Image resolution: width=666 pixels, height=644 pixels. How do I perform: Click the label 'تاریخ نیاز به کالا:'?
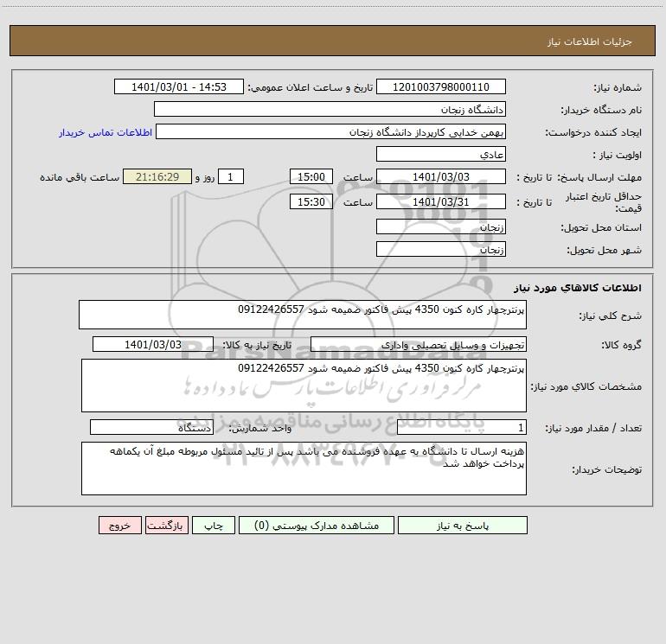258,345
